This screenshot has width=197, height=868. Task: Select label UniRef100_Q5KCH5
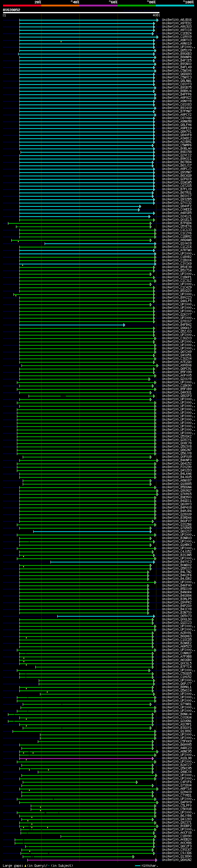coord(176,769)
